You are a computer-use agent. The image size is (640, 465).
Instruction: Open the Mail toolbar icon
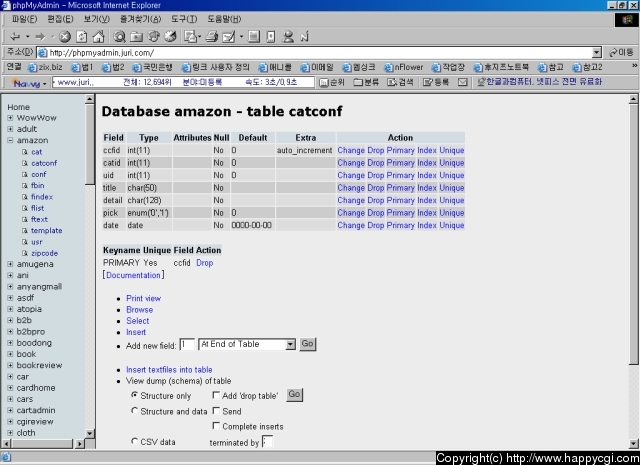[190, 37]
